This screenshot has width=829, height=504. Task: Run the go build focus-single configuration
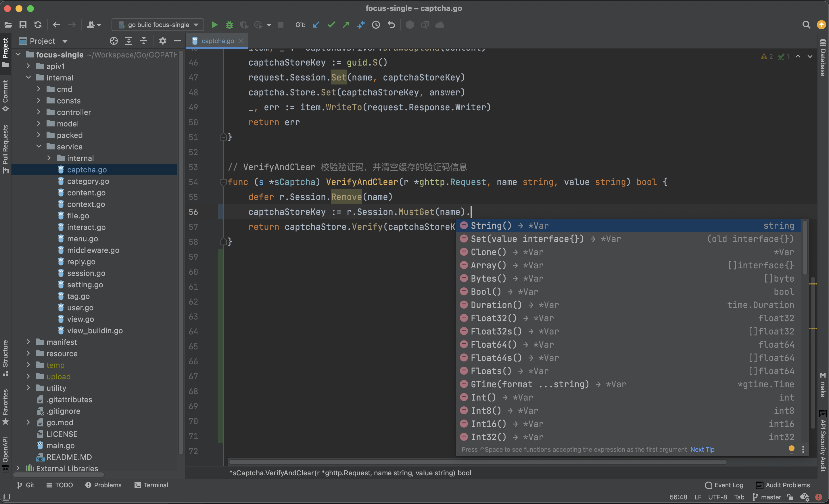pos(214,24)
